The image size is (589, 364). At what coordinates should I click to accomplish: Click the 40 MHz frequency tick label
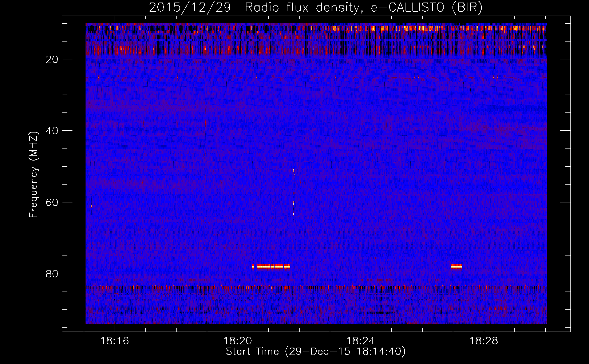[52, 131]
